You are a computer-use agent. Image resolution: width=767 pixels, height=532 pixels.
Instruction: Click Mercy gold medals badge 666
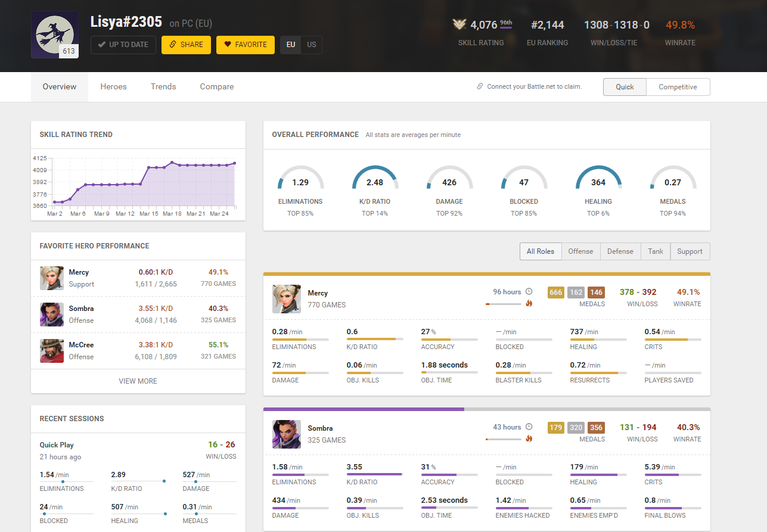556,293
